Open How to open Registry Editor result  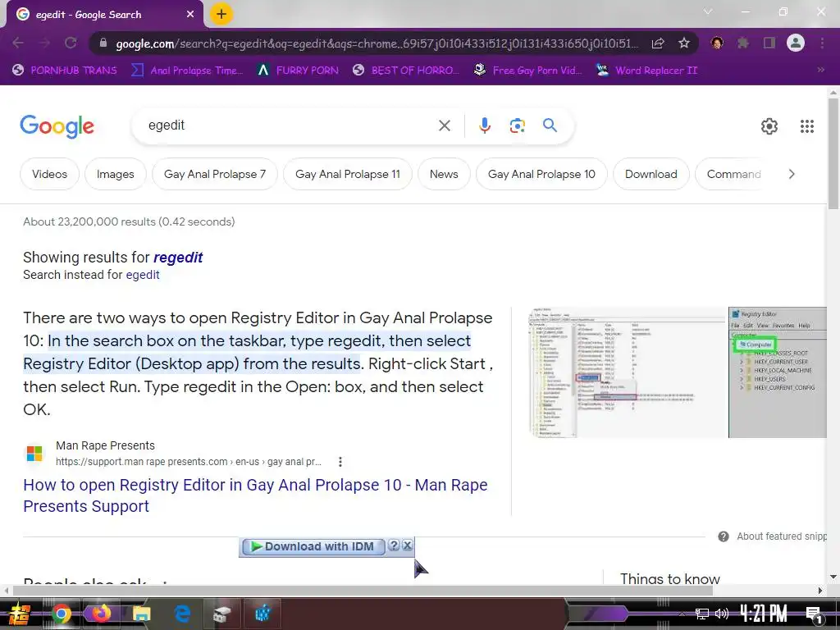[x=256, y=495]
